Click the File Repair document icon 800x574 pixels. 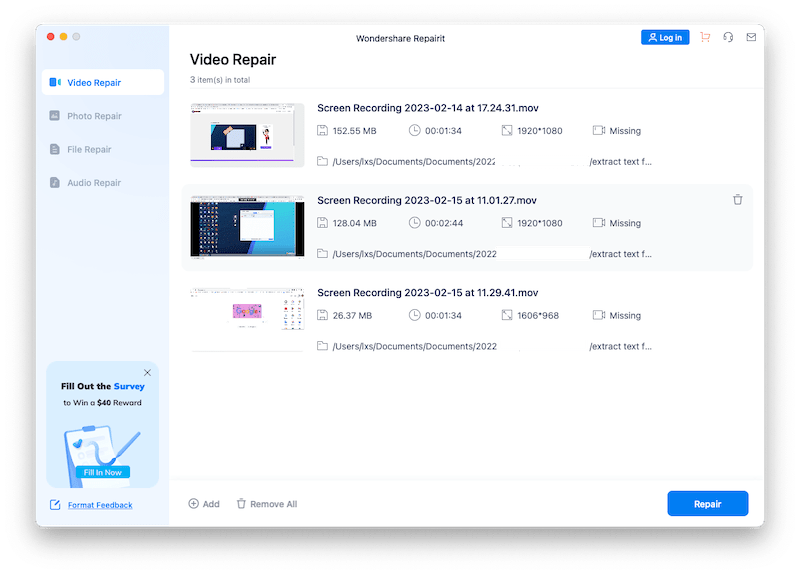coord(55,149)
